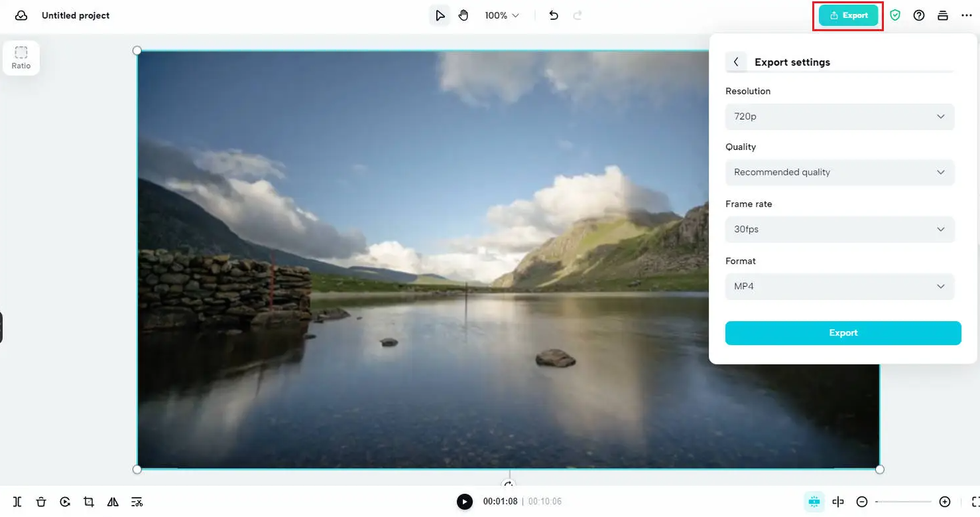Toggle the split-view icon near the zoom slider
The height and width of the screenshot is (517, 980).
pyautogui.click(x=838, y=502)
